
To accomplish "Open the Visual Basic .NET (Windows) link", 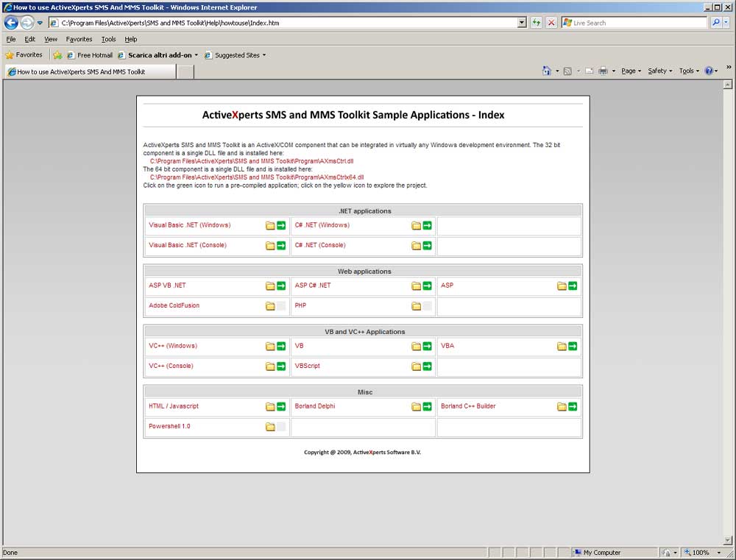I will coord(190,225).
